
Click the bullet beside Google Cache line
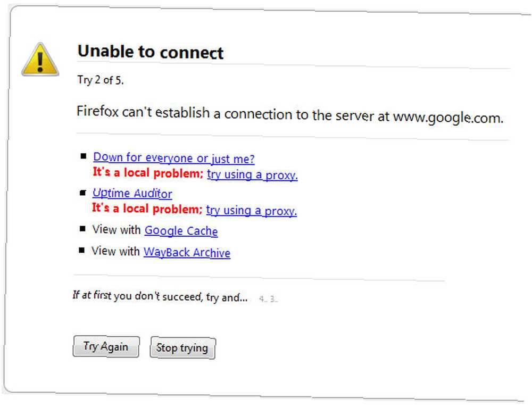(82, 229)
